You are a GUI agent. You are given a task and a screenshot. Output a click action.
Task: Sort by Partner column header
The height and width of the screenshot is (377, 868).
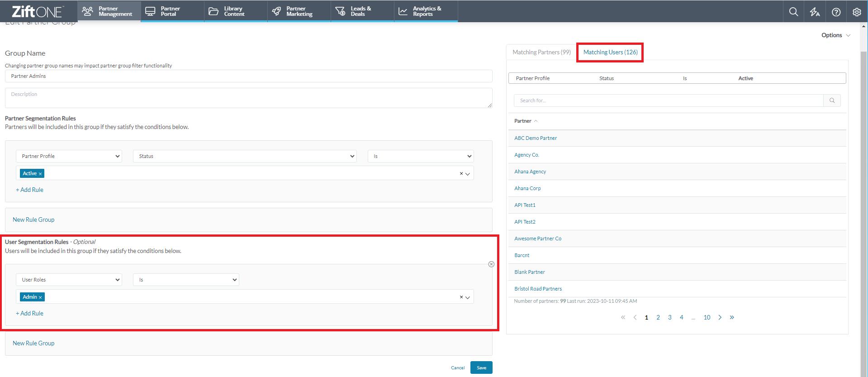(x=526, y=121)
